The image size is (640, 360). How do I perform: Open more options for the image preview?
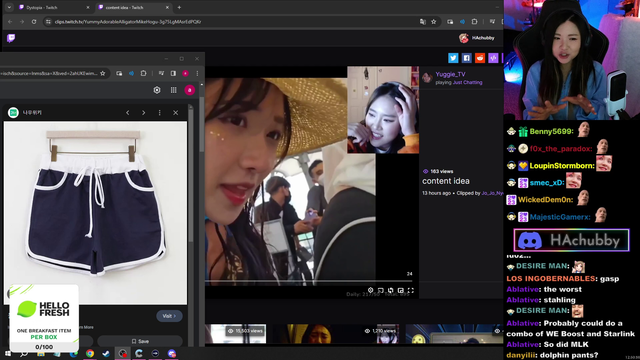(x=160, y=113)
